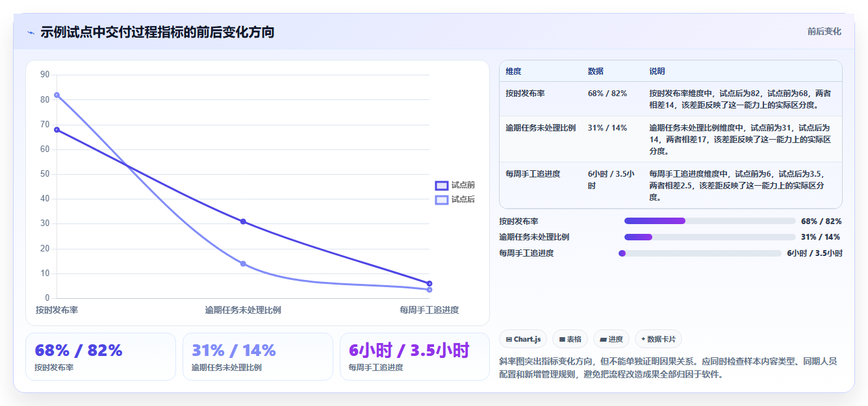Click the 试点后 point at 按时发布率

57,95
